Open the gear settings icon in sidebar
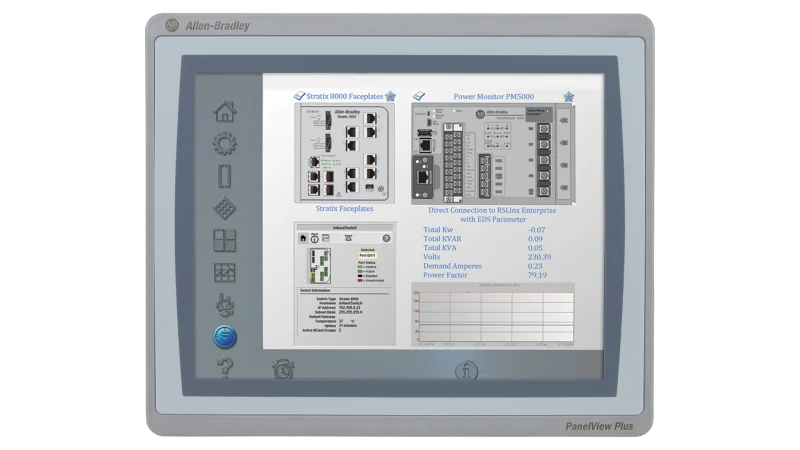The width and height of the screenshot is (800, 450). (225, 144)
